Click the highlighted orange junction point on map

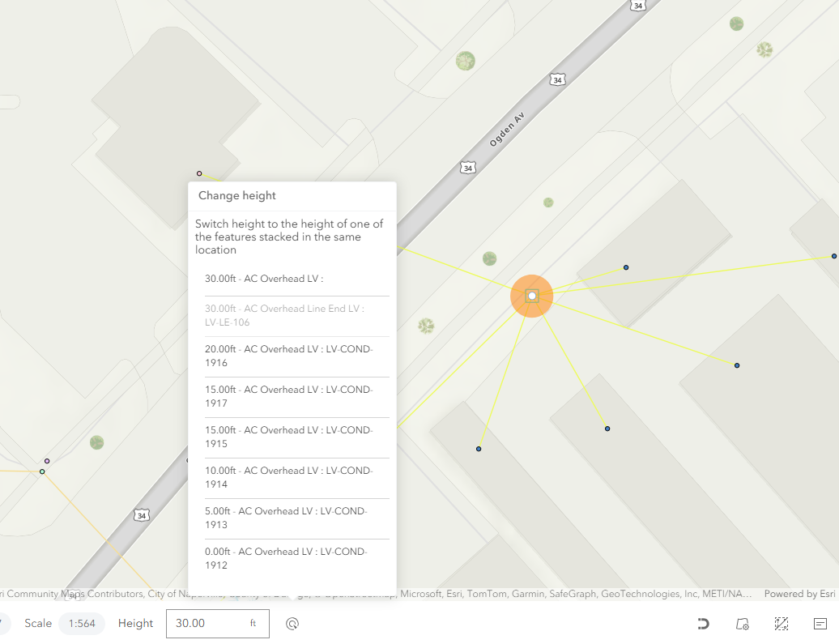[531, 296]
